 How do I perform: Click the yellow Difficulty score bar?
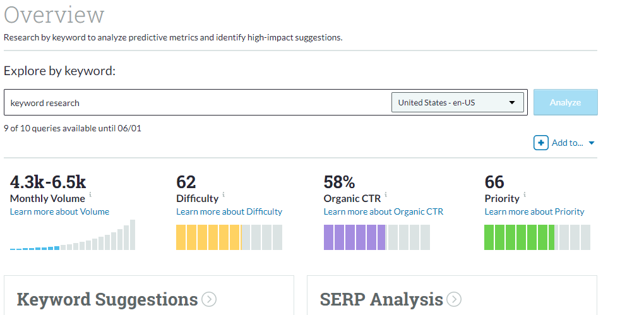229,237
